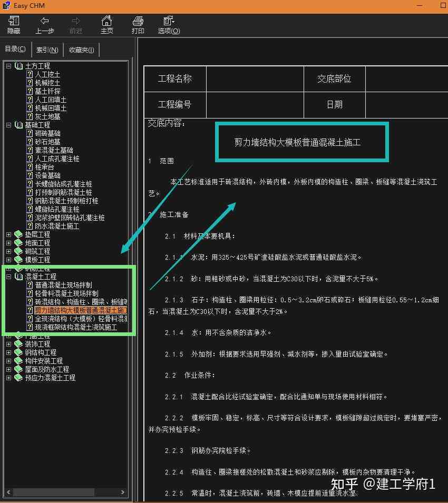Viewport: 448px width, 503px height.
Task: Click the page icon beside 防水混凝土施工
Action: [30, 226]
